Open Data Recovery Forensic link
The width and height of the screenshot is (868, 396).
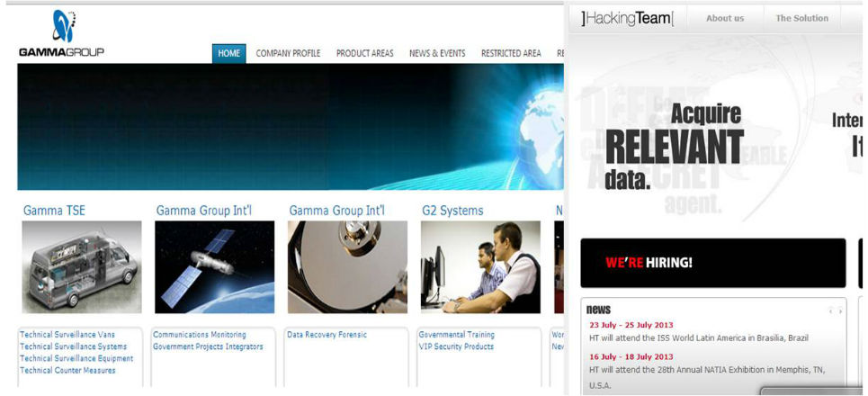click(327, 335)
